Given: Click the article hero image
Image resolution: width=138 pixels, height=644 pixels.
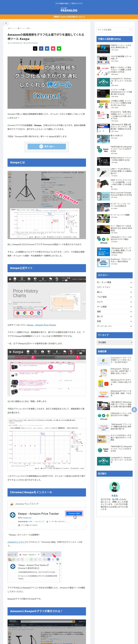Looking at the screenshot, I should click(47, 83).
